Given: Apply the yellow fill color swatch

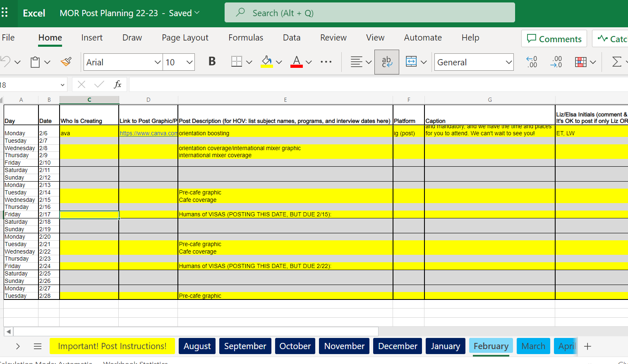Looking at the screenshot, I should [267, 62].
